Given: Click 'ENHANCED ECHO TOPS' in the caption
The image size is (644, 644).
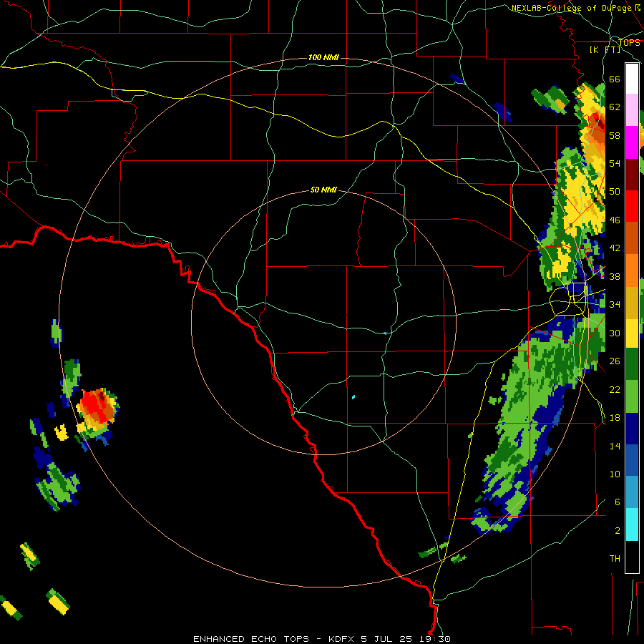Looking at the screenshot, I should click(251, 639).
